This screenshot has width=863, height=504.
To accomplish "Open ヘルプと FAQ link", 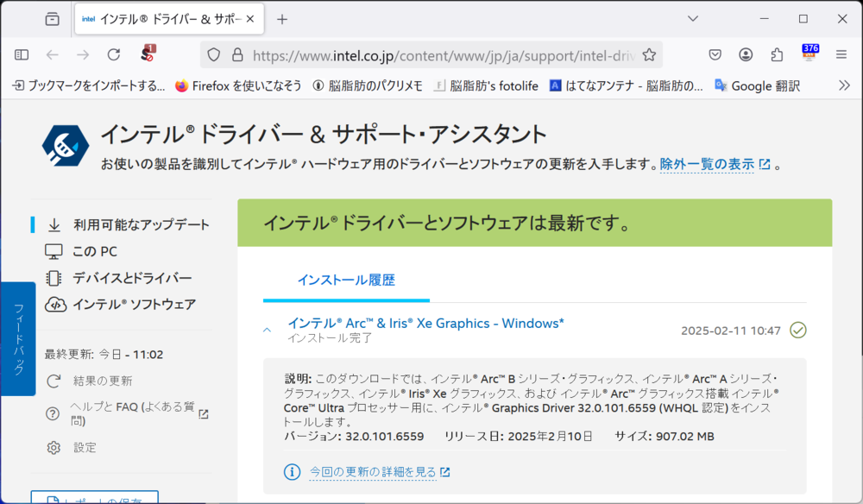I will click(132, 413).
